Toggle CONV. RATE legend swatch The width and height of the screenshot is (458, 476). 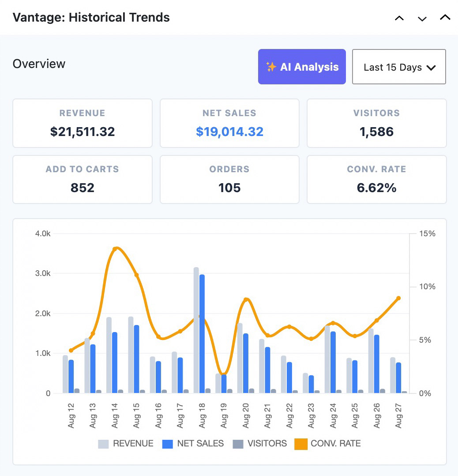click(x=301, y=444)
